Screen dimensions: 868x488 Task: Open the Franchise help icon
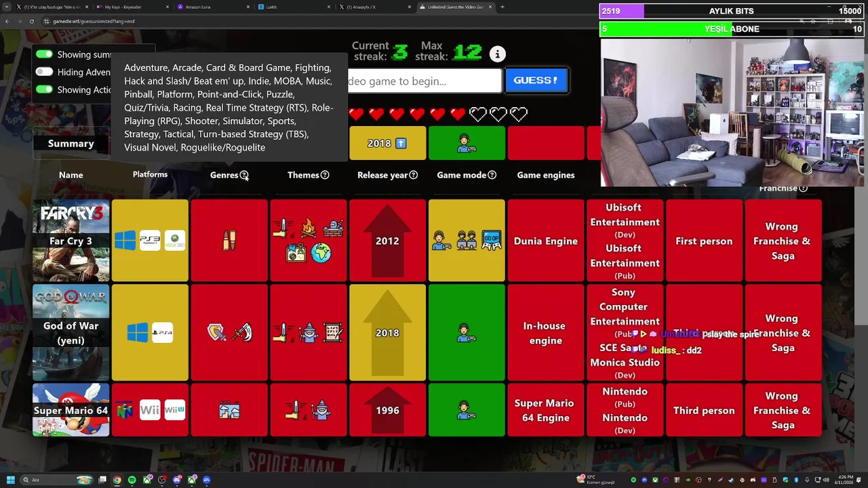pos(803,188)
